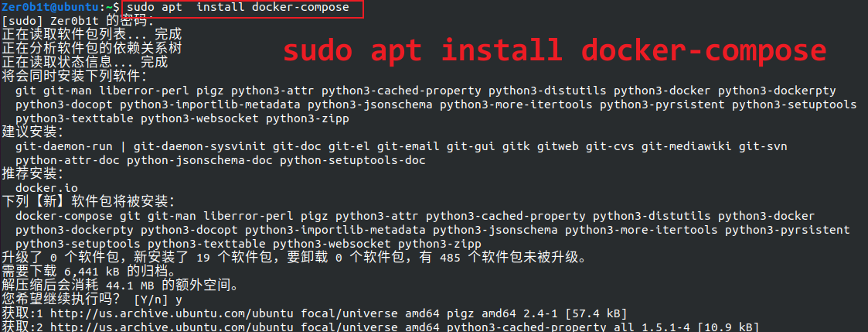Click python3-zipp in the new packages list

440,244
